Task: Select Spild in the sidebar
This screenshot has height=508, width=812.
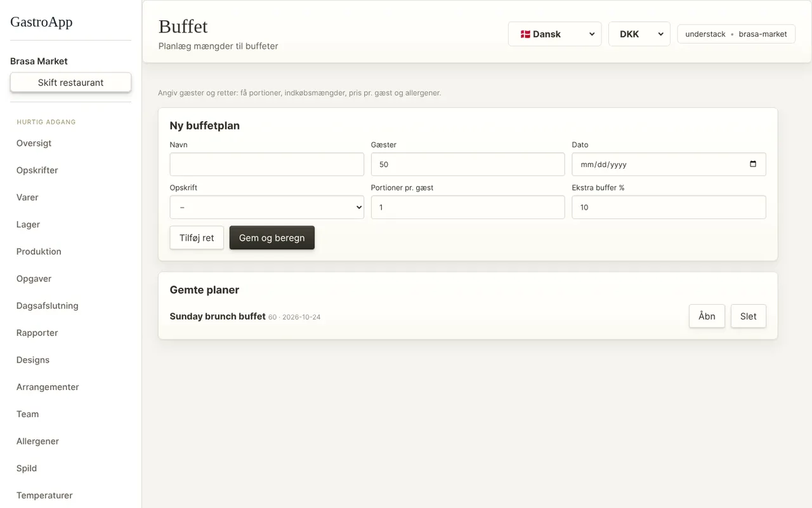Action: coord(27,468)
